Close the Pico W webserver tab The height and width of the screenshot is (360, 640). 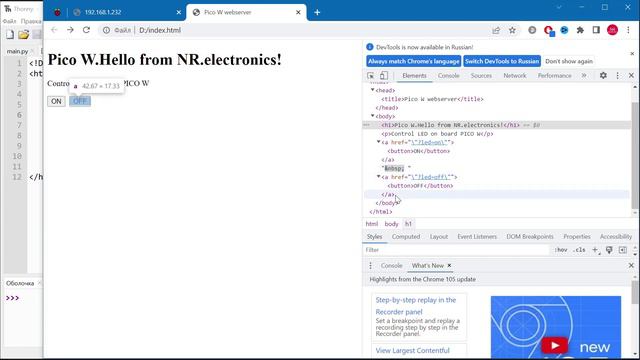pos(298,12)
